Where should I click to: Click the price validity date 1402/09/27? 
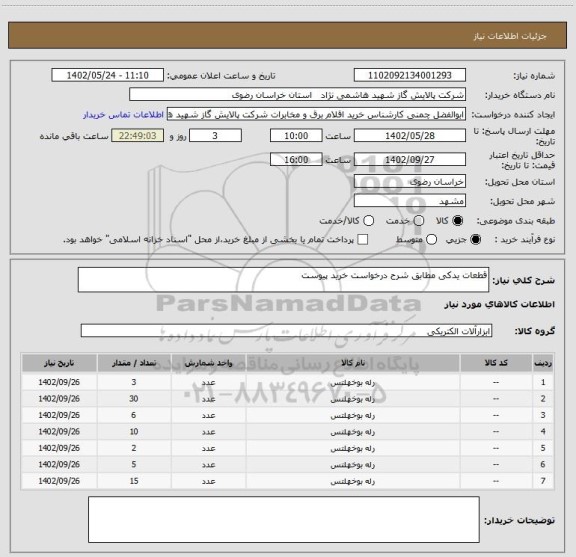[x=410, y=159]
